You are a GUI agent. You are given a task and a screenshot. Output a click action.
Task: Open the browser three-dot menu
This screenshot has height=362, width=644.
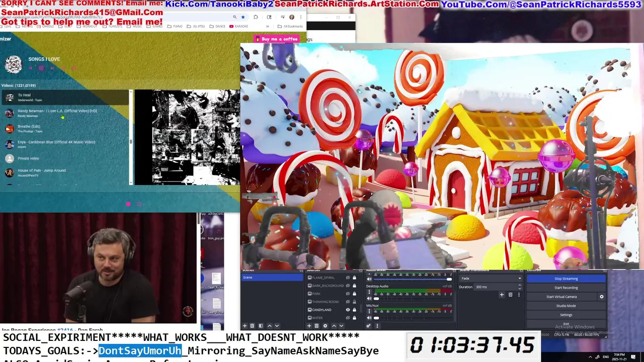tap(300, 17)
